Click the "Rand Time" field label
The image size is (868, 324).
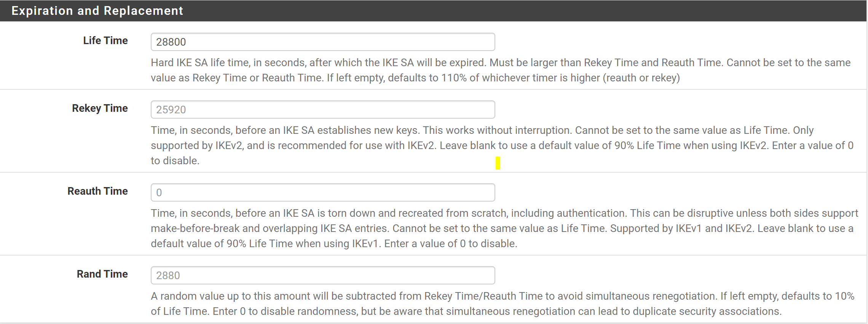pos(102,274)
